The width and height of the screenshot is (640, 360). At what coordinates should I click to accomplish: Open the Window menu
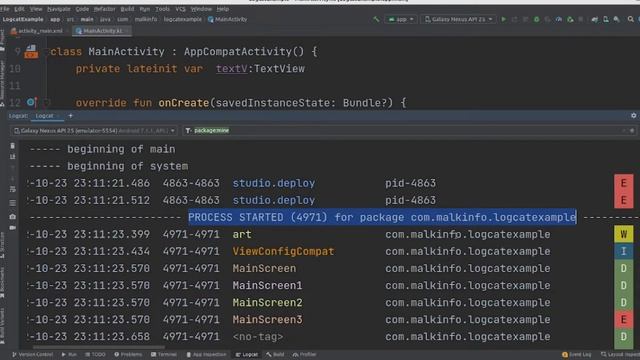201,9
